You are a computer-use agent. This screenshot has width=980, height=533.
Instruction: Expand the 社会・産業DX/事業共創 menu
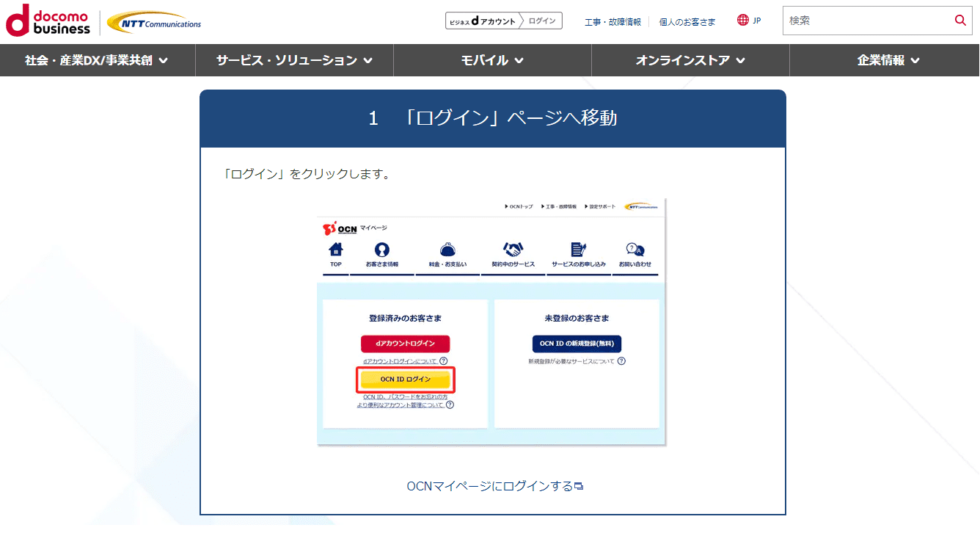[x=98, y=60]
